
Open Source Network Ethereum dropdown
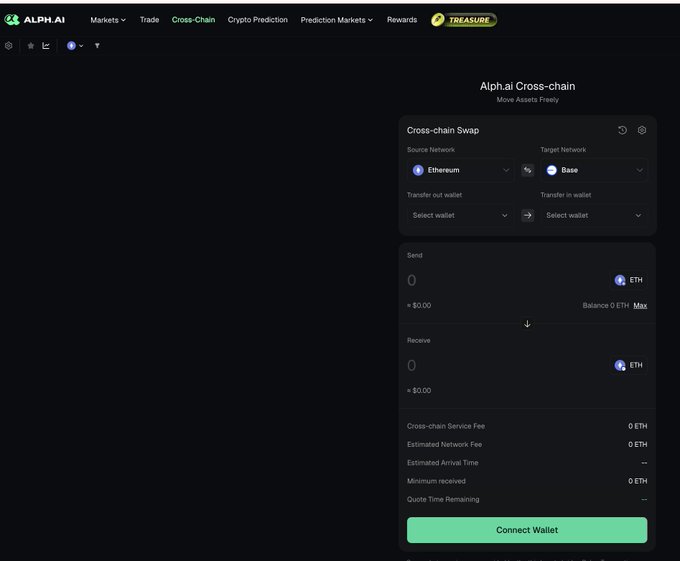[460, 170]
